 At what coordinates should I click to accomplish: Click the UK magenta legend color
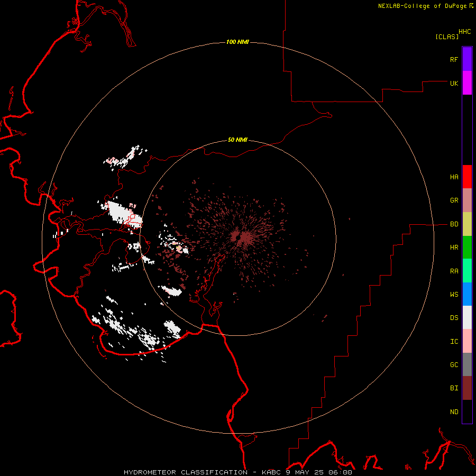pyautogui.click(x=467, y=83)
